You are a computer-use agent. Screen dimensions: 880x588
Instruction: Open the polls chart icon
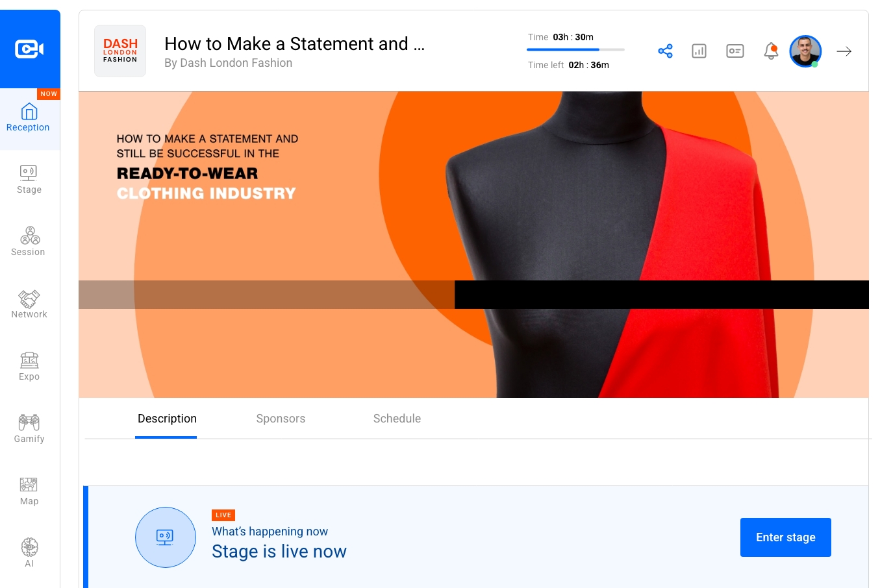coord(699,51)
